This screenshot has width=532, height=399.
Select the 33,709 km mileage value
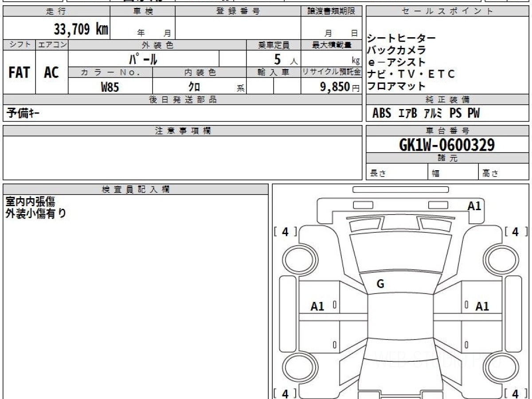81,30
